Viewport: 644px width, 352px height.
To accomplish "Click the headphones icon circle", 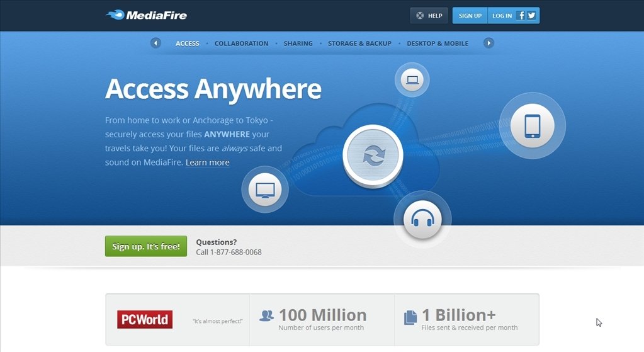I will coord(422,219).
